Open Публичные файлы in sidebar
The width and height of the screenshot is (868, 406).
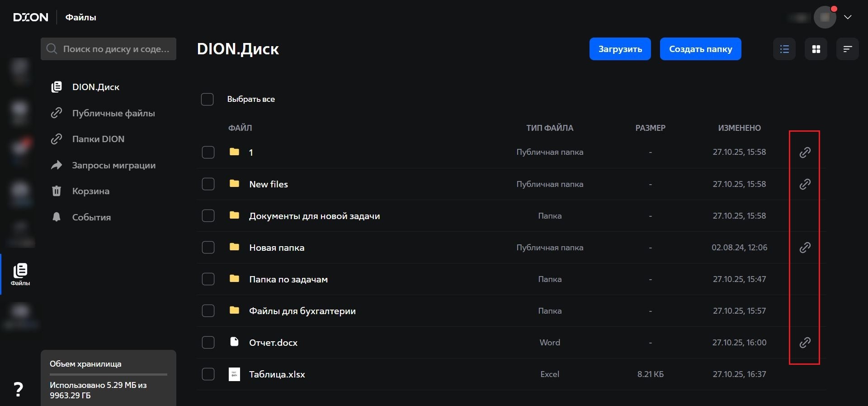coord(113,113)
